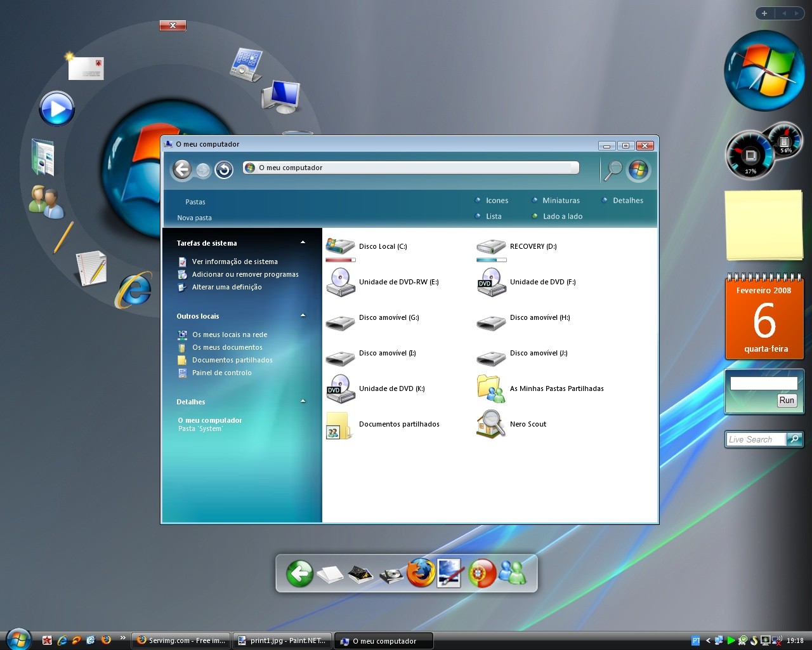Image resolution: width=812 pixels, height=650 pixels.
Task: Select Windows Media Player in the circular launcher
Action: [56, 108]
